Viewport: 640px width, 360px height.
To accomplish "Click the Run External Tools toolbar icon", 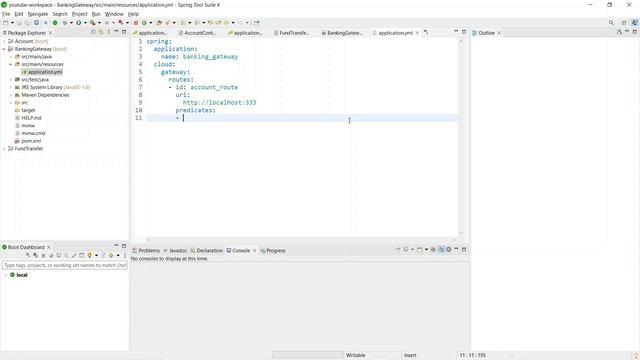I will coord(93,23).
